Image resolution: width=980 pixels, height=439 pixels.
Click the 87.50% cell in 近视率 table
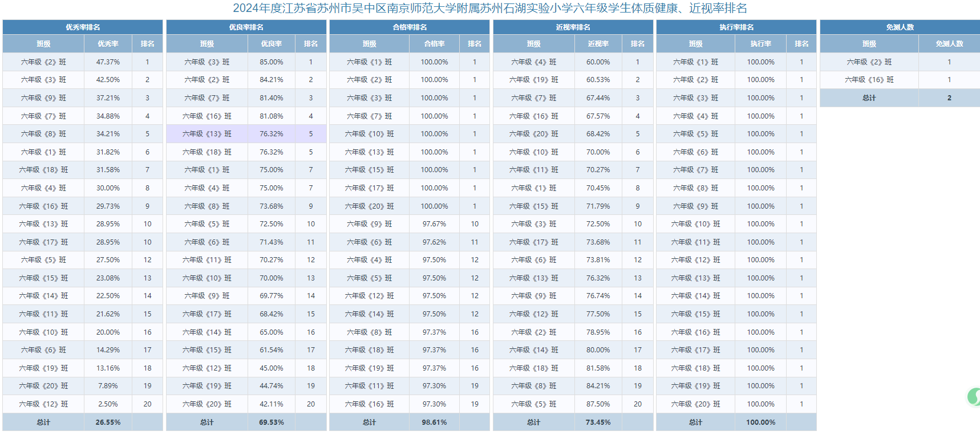[x=598, y=404]
